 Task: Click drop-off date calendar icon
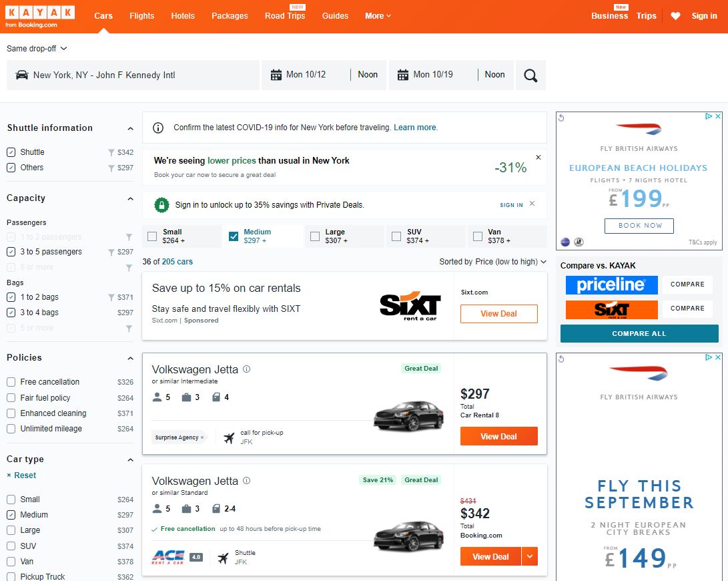click(403, 75)
